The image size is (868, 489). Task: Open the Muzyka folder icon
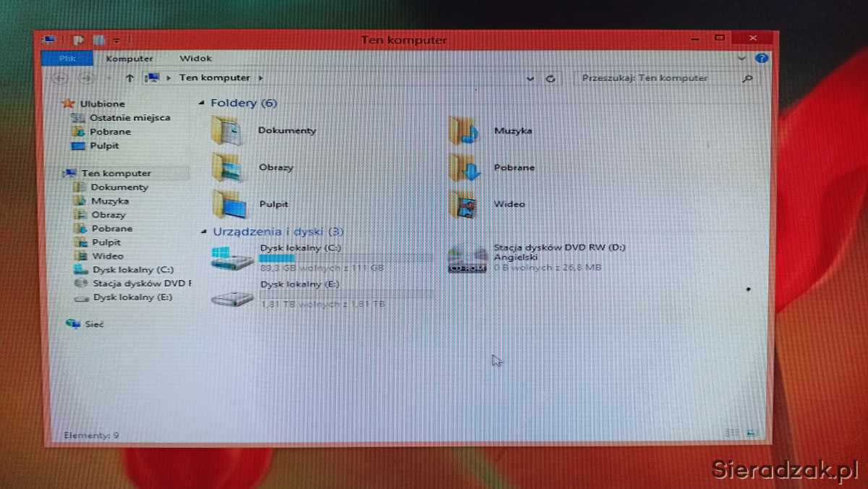tap(463, 131)
